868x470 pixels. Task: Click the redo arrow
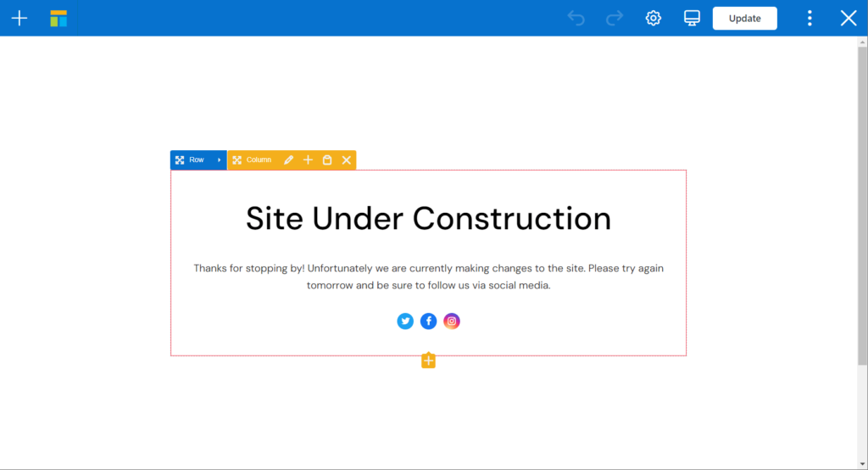[x=615, y=19]
